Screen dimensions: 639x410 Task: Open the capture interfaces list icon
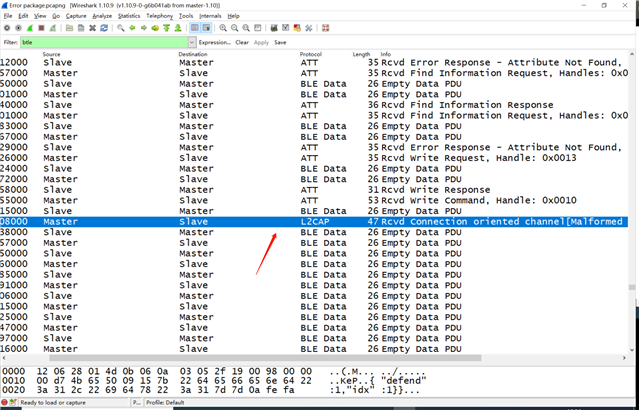coord(7,28)
